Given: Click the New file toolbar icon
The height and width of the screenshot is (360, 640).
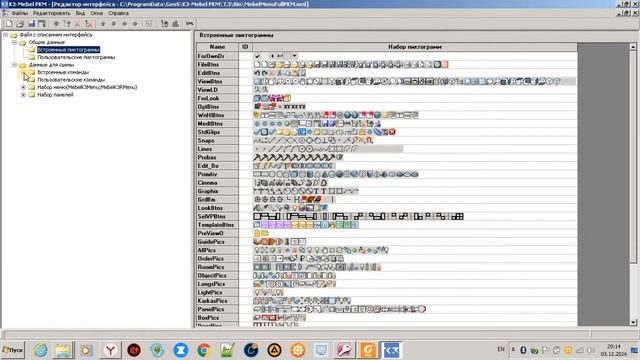Looking at the screenshot, I should click(9, 24).
